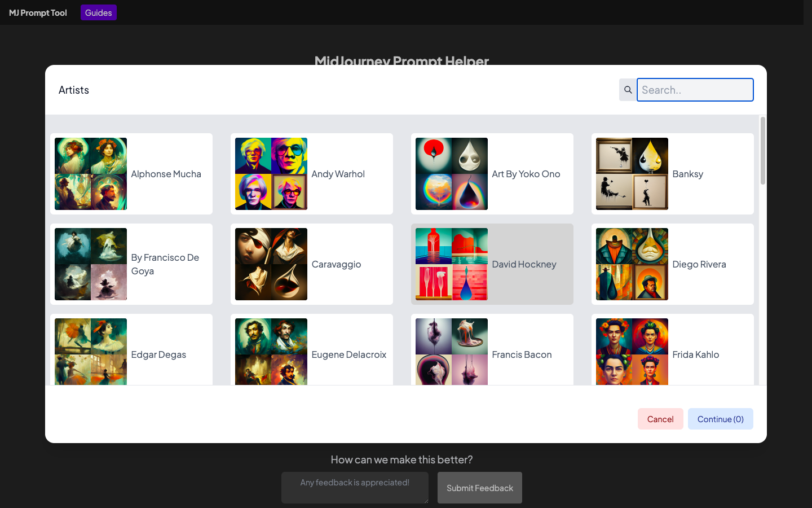Focus the artist Search field
Viewport: 812px width, 508px height.
coord(695,90)
